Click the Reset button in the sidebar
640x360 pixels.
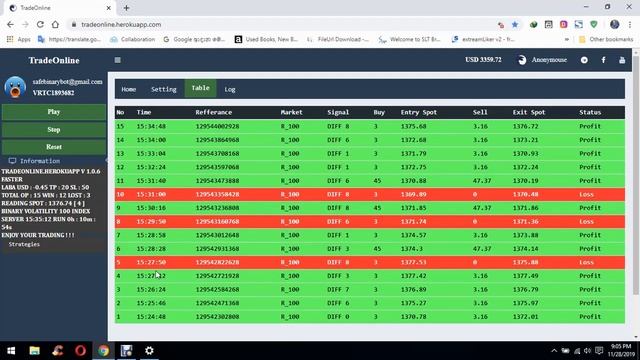[x=54, y=147]
